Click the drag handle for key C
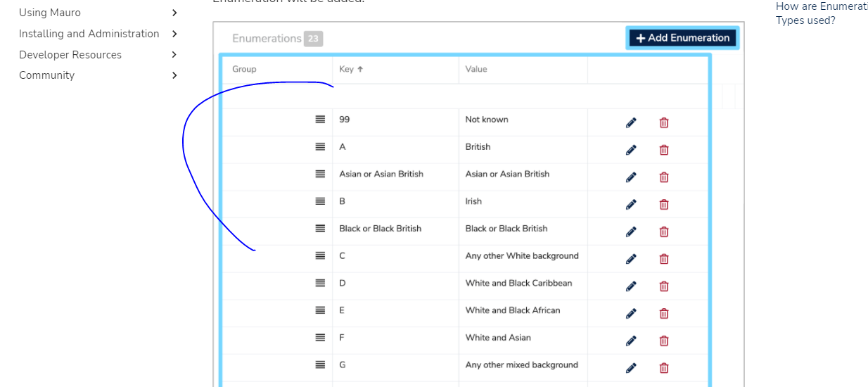The width and height of the screenshot is (868, 387). (320, 256)
